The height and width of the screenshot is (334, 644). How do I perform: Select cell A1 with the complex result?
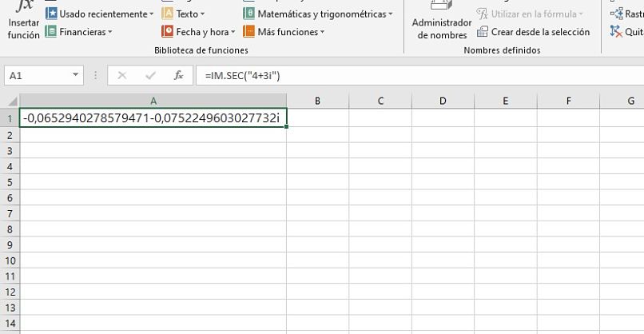[x=153, y=118]
